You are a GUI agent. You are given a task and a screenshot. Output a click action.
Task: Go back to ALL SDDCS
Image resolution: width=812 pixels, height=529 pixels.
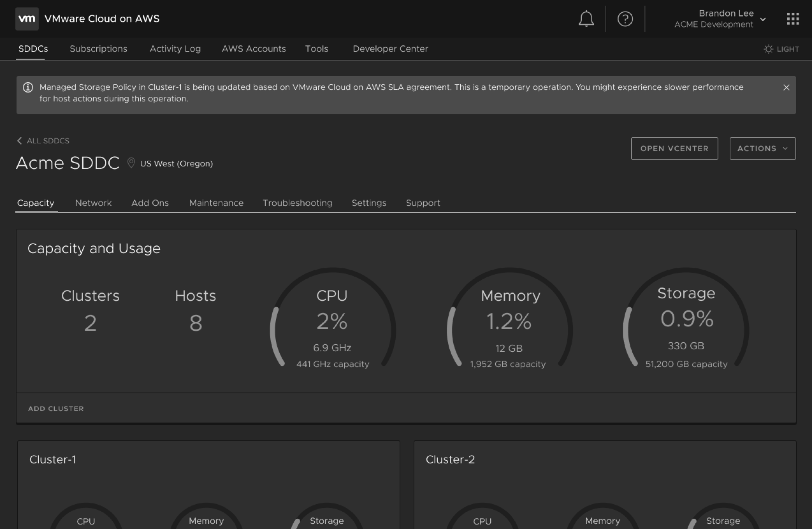coord(43,140)
